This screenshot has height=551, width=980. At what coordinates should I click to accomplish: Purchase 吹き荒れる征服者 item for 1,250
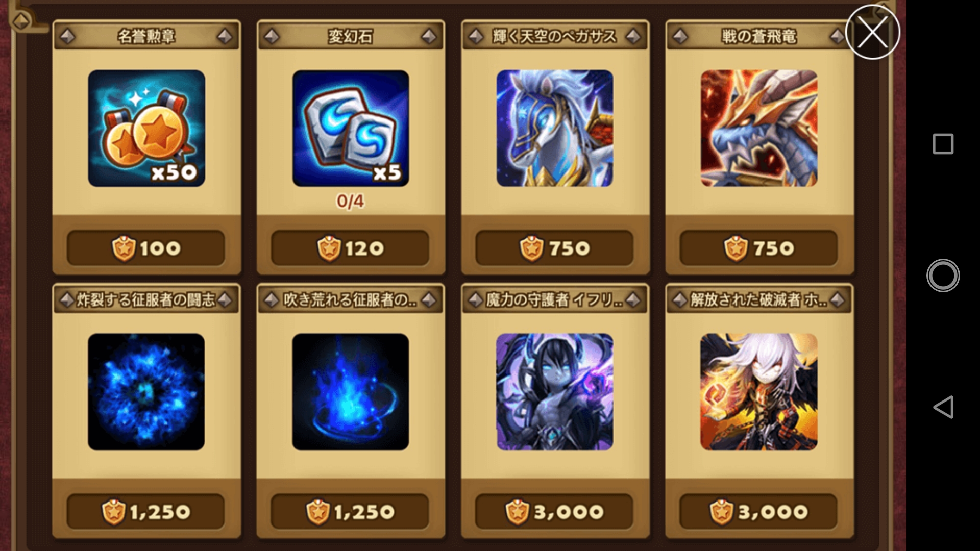pos(350,511)
